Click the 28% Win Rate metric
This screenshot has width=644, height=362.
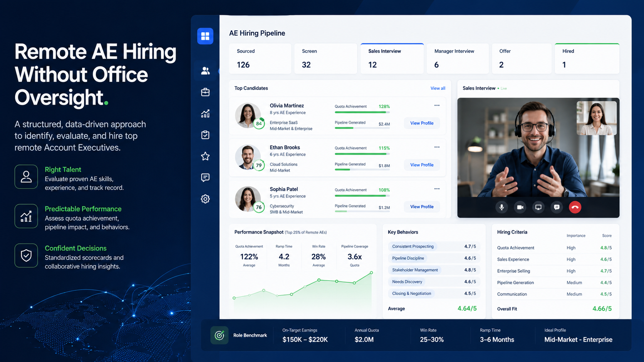click(319, 257)
